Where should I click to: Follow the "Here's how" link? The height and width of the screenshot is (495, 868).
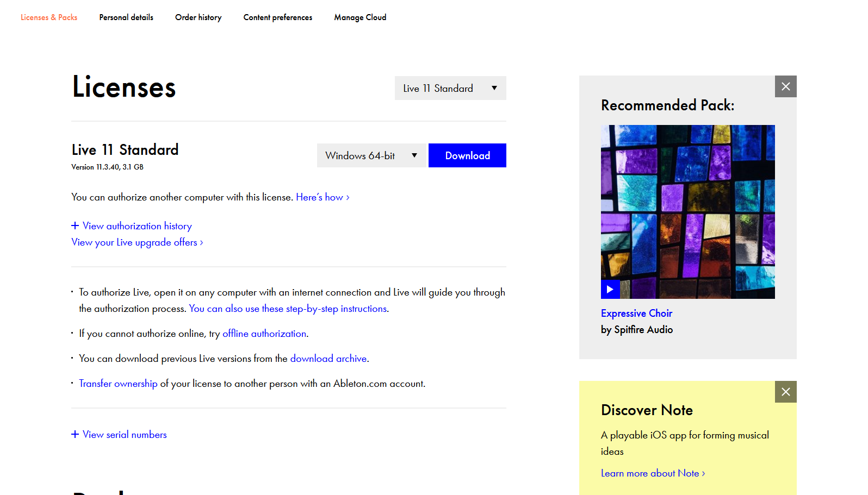(x=323, y=197)
